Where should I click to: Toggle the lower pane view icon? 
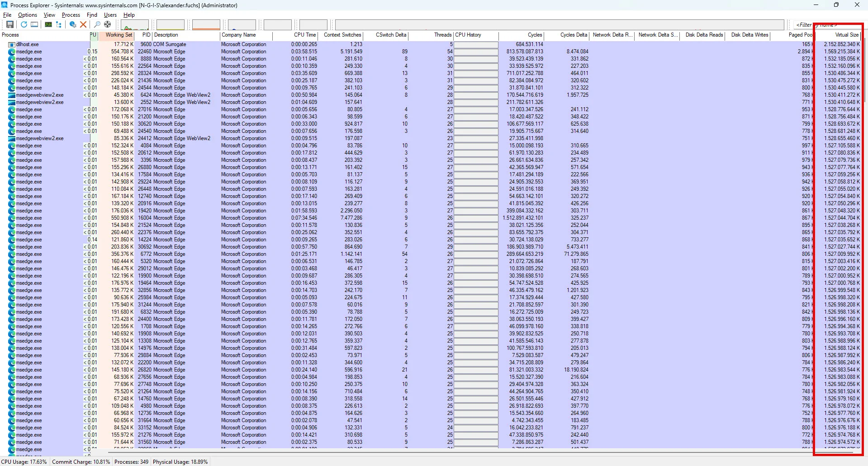pos(34,24)
